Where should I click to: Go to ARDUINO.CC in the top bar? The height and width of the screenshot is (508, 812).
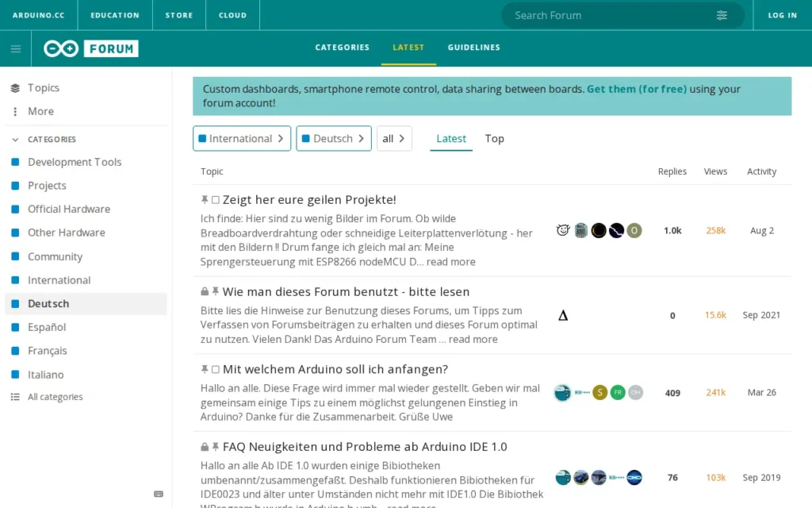pos(39,15)
